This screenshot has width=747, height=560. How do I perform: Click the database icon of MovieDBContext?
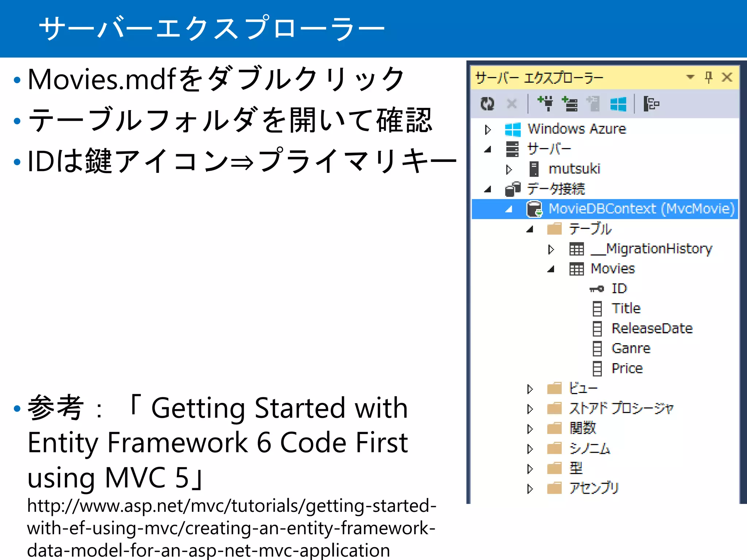point(534,209)
